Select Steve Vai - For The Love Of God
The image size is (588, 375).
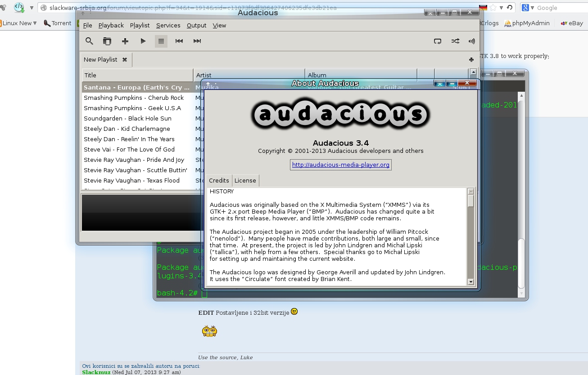pyautogui.click(x=129, y=149)
